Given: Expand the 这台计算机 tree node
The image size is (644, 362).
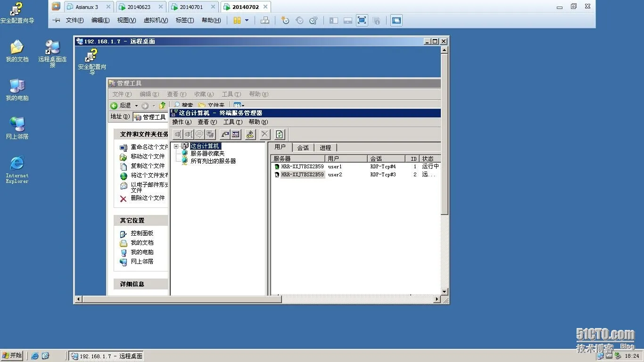Looking at the screenshot, I should coord(176,146).
